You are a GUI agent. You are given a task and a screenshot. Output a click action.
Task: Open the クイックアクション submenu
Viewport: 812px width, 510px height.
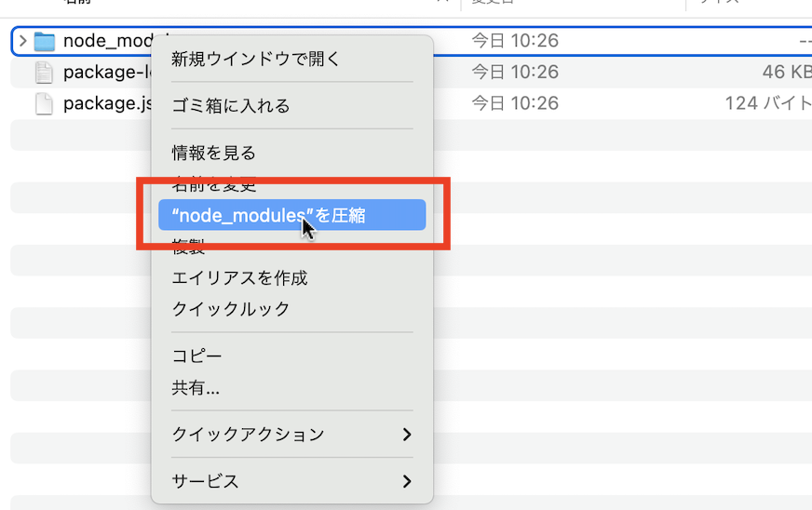click(291, 435)
